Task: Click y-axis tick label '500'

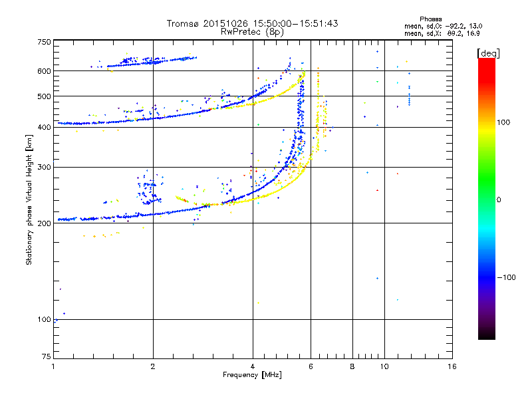Action: coord(44,96)
